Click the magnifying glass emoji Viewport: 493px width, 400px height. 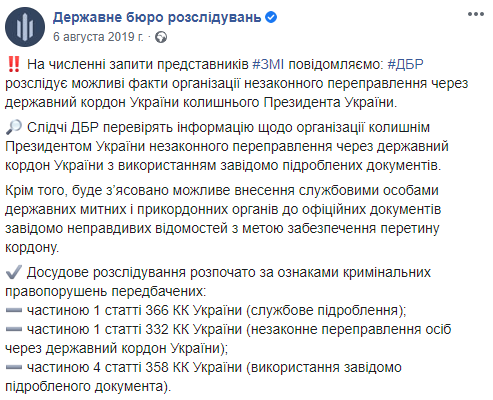[x=14, y=127]
